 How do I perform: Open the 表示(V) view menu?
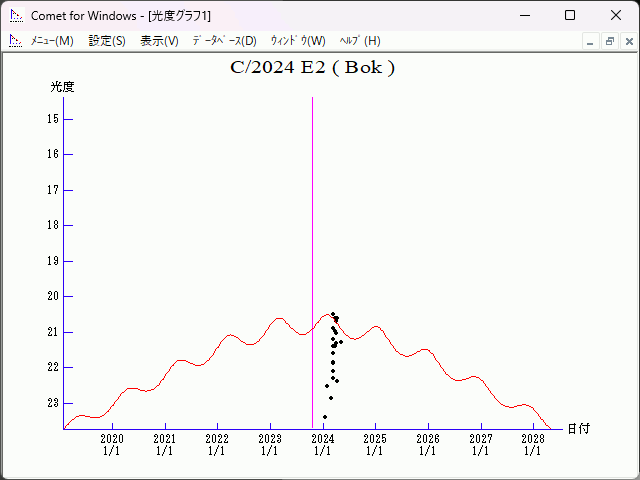pyautogui.click(x=159, y=41)
